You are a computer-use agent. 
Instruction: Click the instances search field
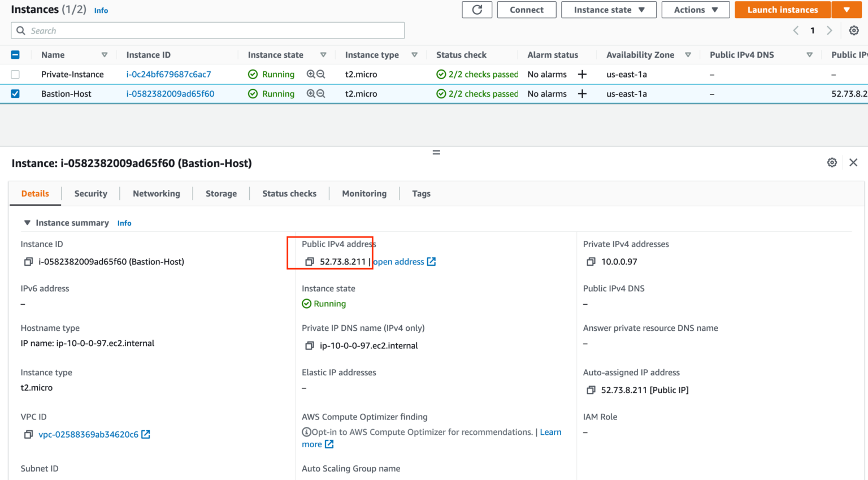click(x=207, y=30)
